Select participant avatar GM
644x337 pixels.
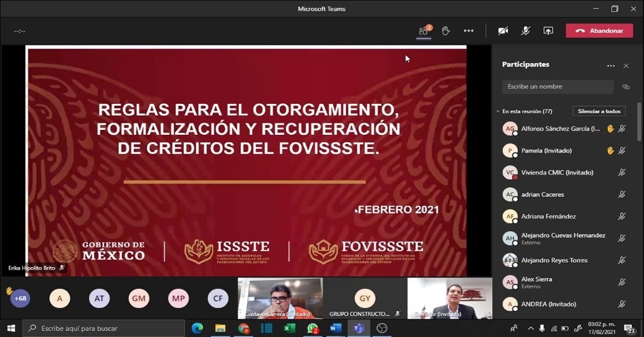(x=139, y=298)
